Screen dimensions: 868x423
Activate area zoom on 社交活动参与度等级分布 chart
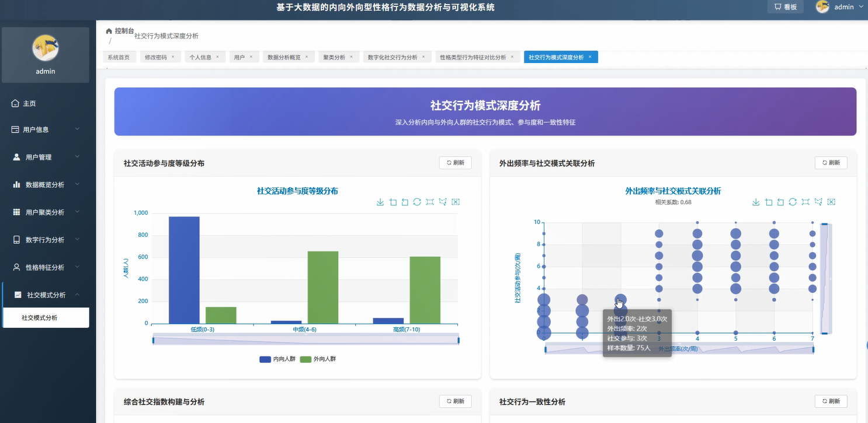click(x=393, y=202)
